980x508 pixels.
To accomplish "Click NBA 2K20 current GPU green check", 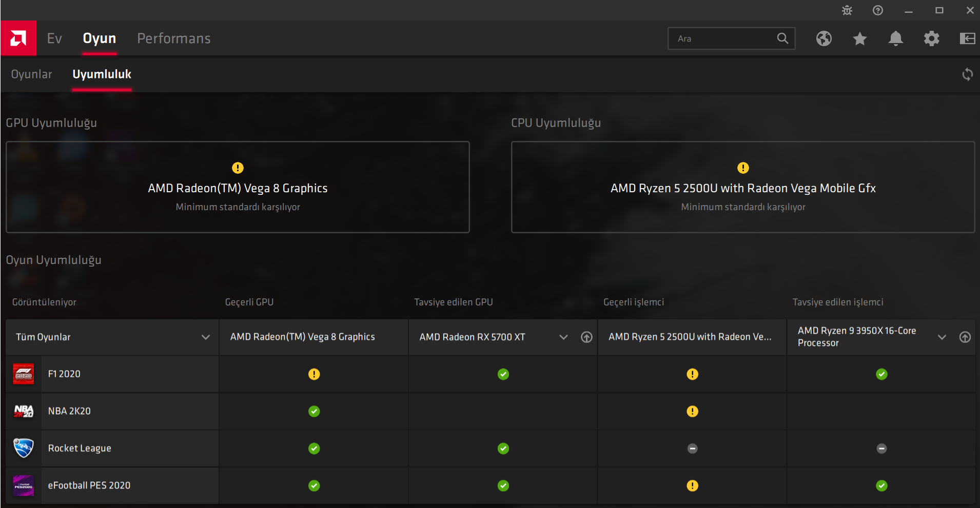I will [x=314, y=411].
